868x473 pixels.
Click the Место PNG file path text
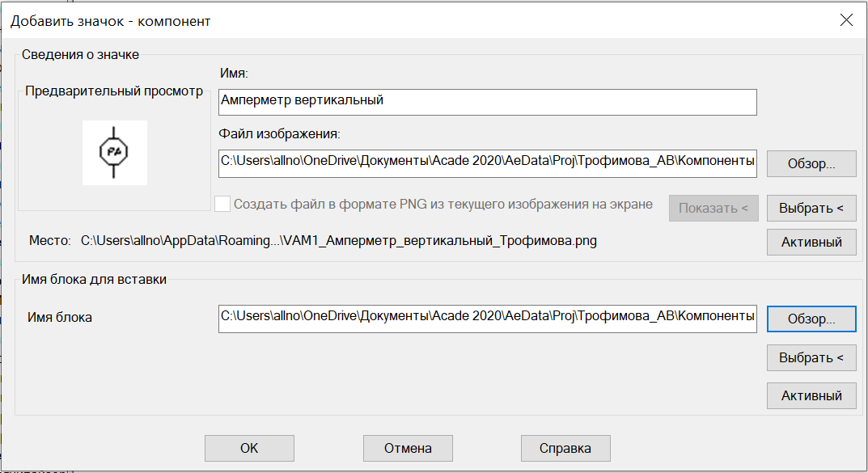339,241
